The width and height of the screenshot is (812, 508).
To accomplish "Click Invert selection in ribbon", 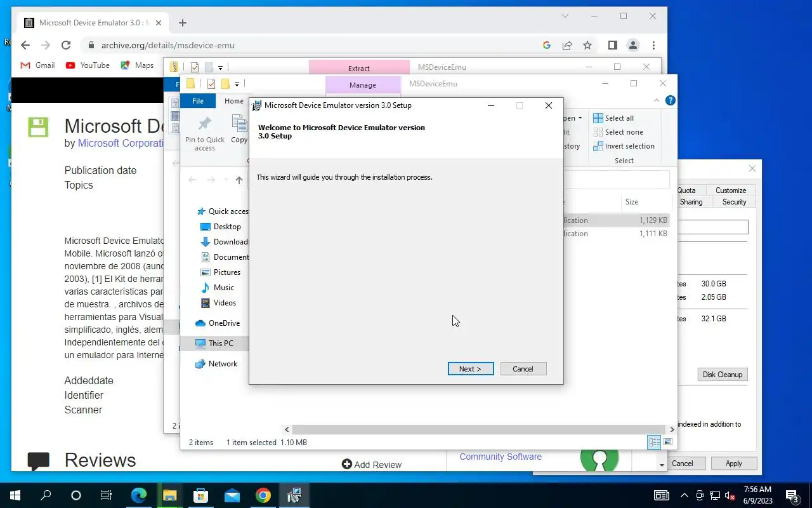I will pos(624,146).
